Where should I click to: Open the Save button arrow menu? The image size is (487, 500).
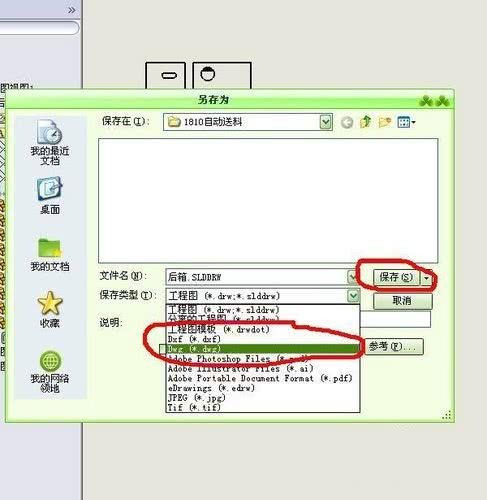tap(426, 277)
